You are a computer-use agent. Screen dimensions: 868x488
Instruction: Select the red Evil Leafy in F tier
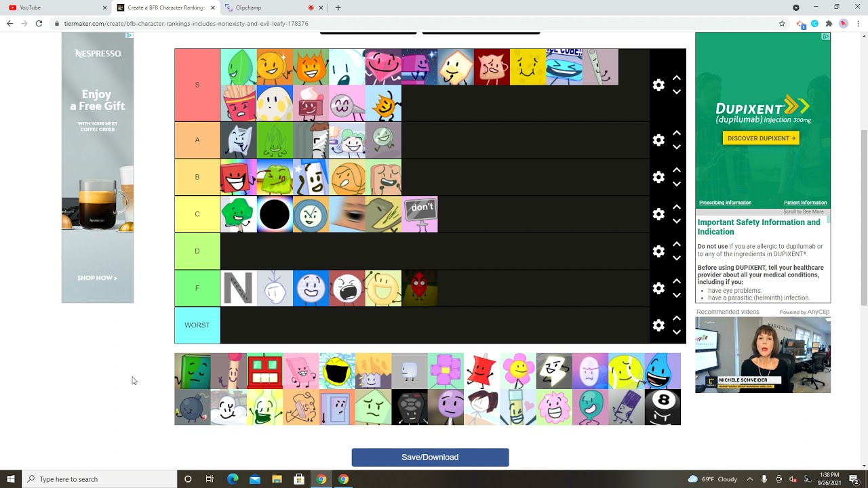(420, 288)
